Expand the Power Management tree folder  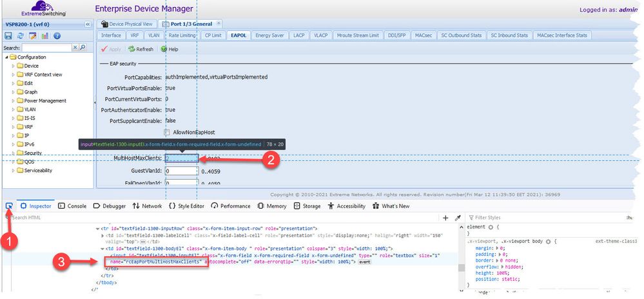click(12, 101)
